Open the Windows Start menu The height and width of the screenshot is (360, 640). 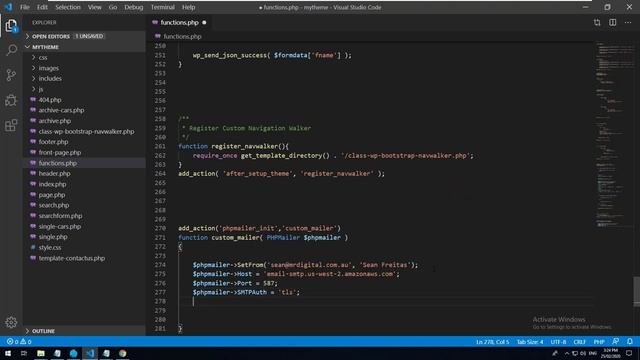(8, 353)
